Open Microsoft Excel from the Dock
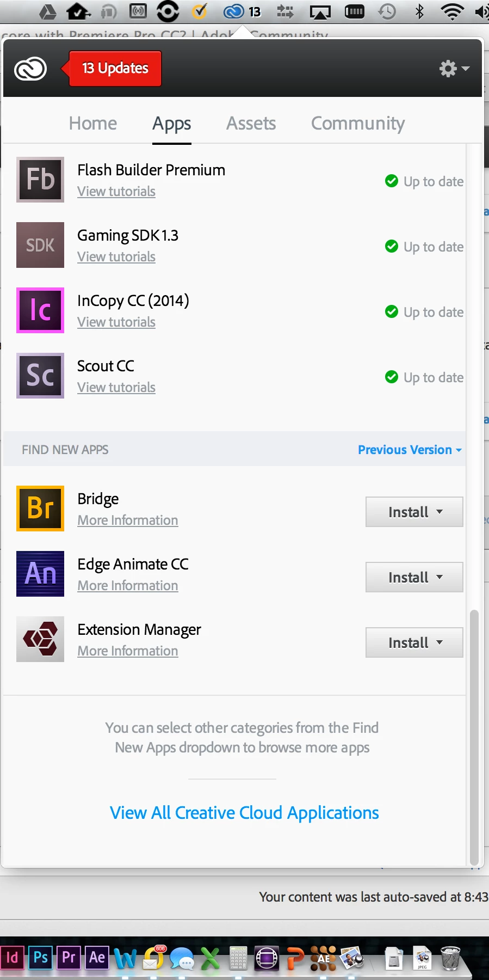The height and width of the screenshot is (980, 489). (210, 959)
